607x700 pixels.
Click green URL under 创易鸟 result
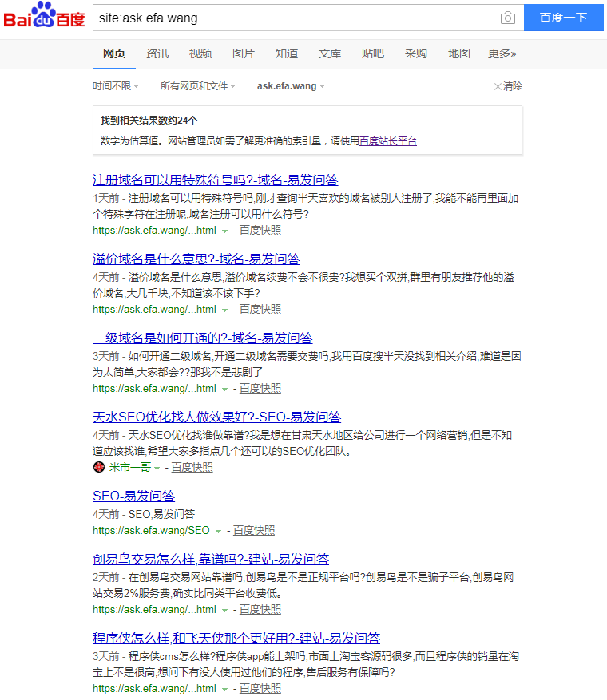(x=154, y=609)
